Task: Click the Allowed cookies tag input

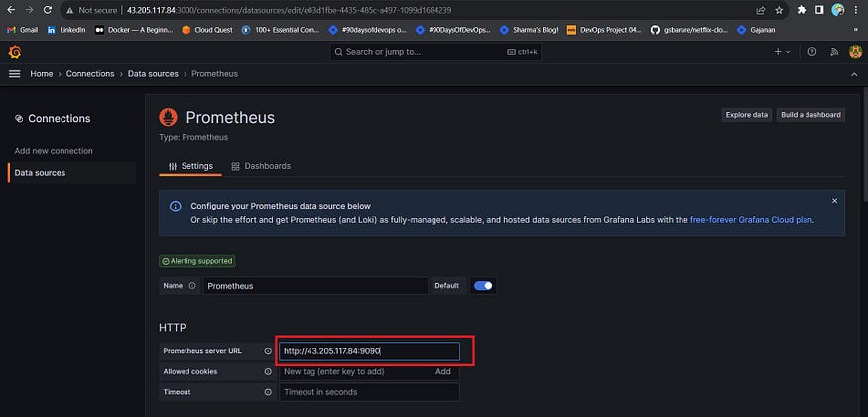Action: 354,372
